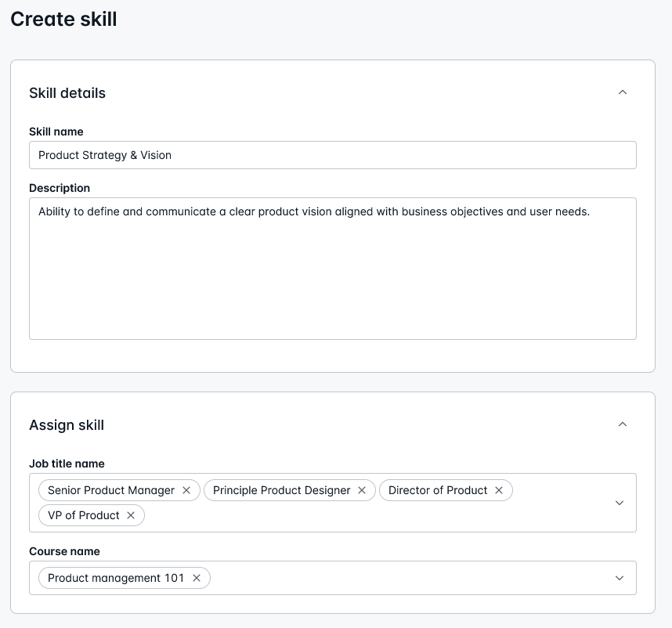This screenshot has height=628, width=672.
Task: Select the Product management 101 chip label
Action: 116,578
